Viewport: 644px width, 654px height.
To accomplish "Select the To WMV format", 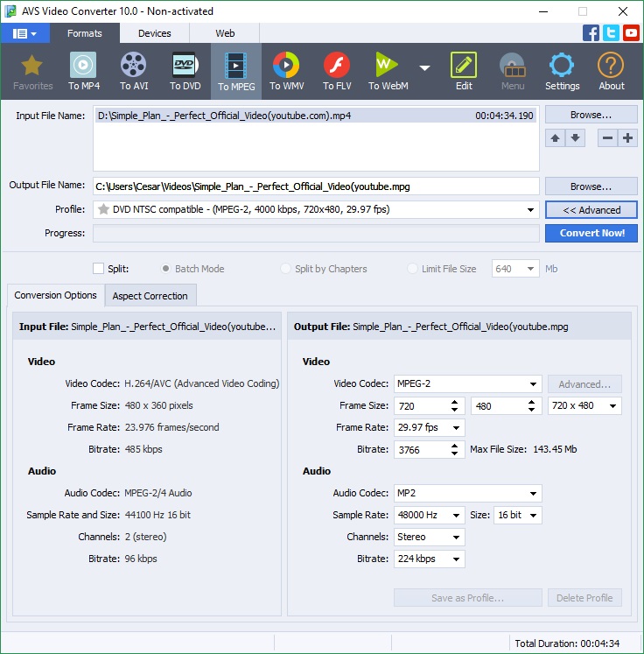I will [286, 72].
